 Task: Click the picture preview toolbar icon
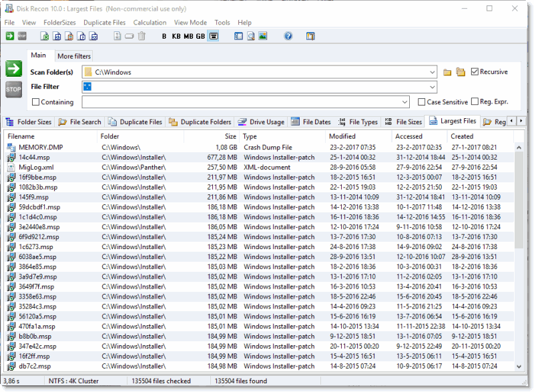(x=263, y=36)
